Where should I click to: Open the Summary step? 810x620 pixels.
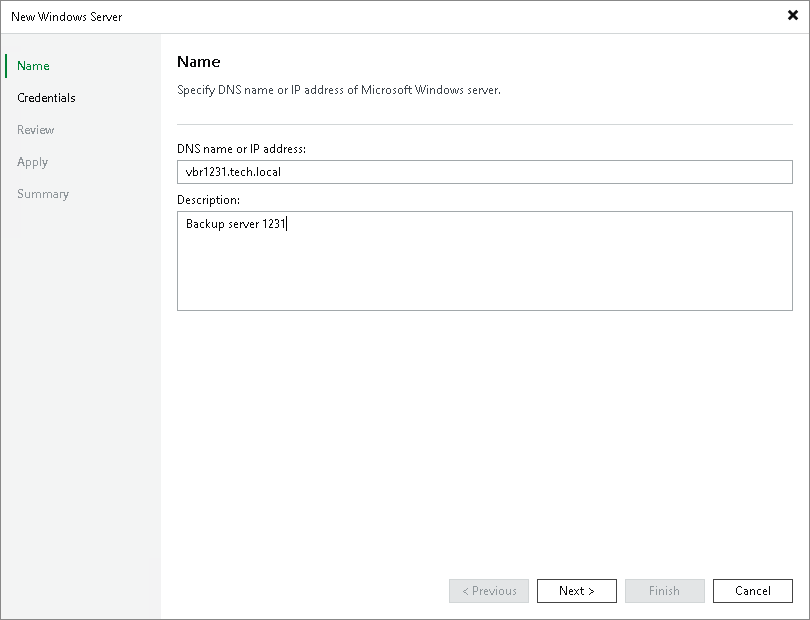click(43, 194)
